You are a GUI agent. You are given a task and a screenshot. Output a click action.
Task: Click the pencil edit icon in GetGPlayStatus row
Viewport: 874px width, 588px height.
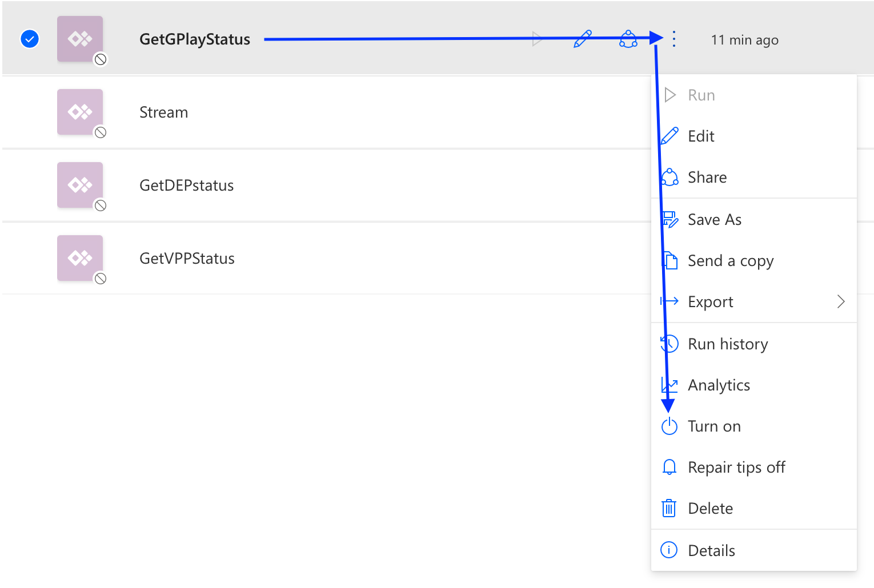582,39
